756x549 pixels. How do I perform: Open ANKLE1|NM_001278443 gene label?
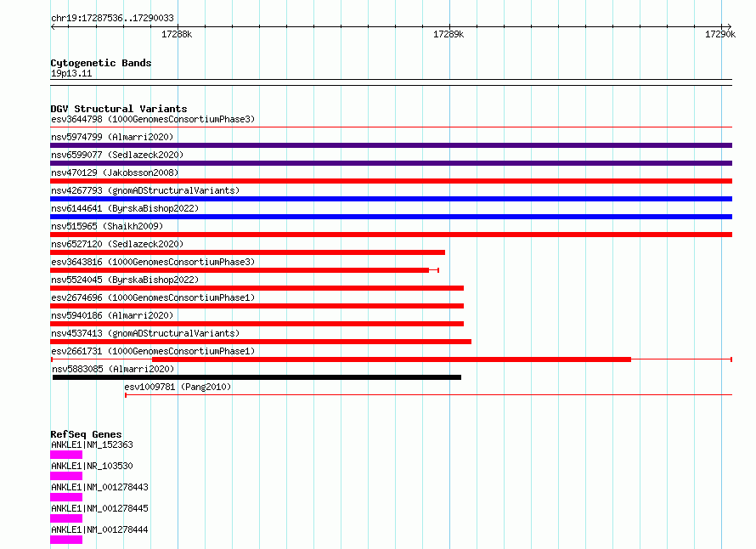coord(99,487)
